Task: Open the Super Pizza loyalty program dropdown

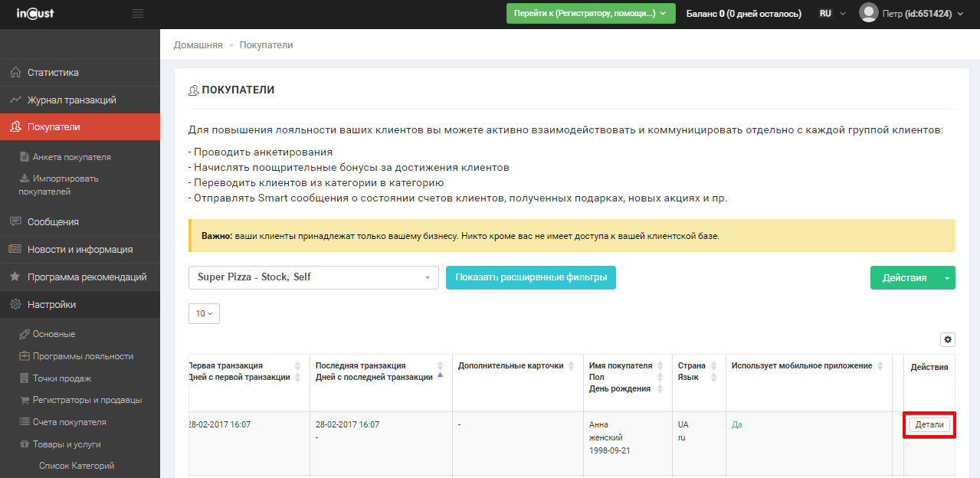Action: (313, 277)
